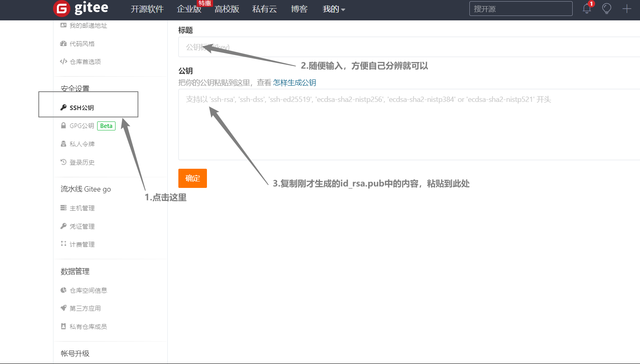Click the third-party apps rocket icon
Viewport: 640px width, 364px height.
coord(63,308)
